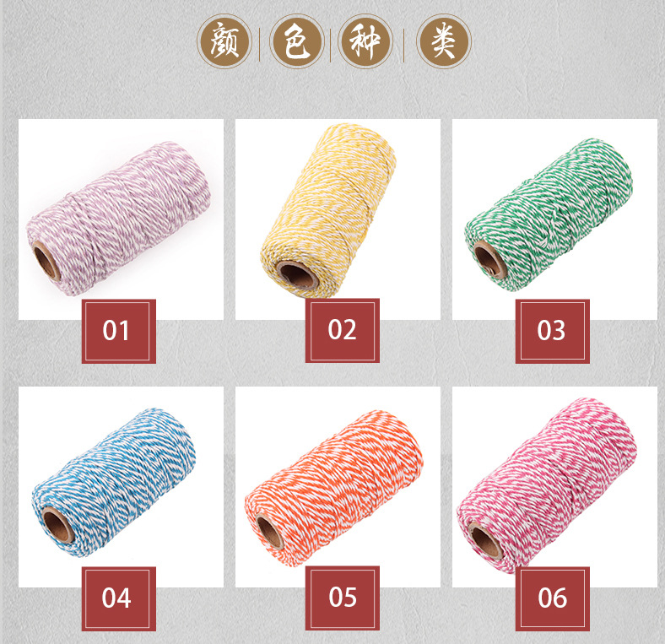
Task: Click the 颜 round gold badge
Action: coord(224,41)
